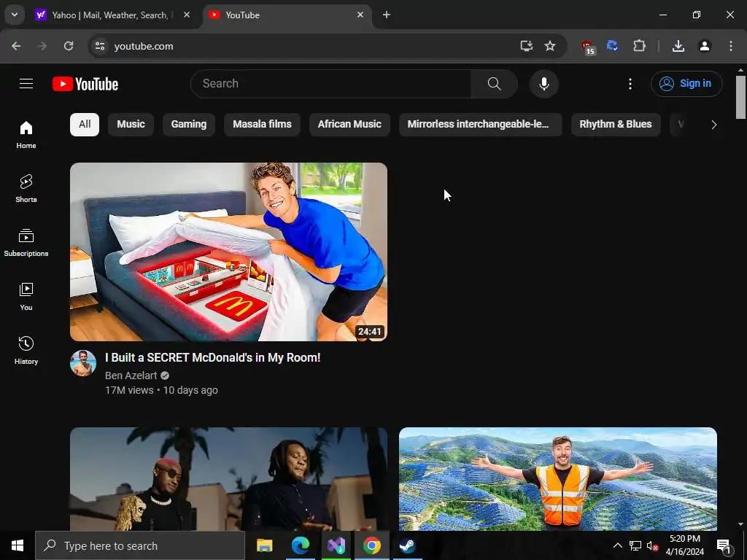Open Microsoft Edge from the taskbar

pyautogui.click(x=301, y=545)
